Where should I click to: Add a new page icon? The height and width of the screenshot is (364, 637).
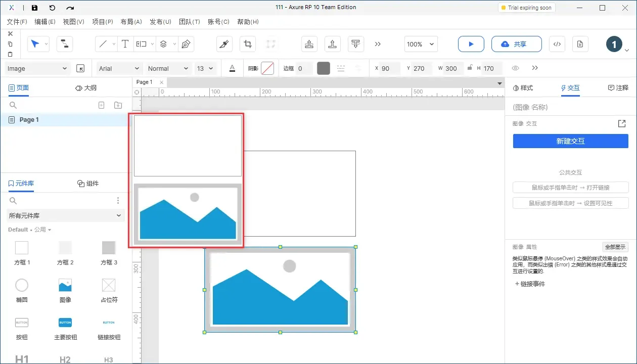pyautogui.click(x=101, y=105)
